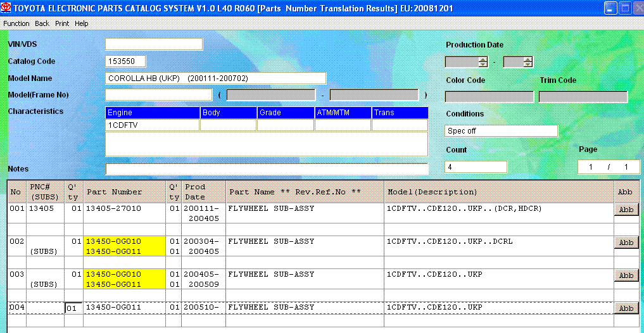Select highlighted 13450-0G011 in row 003
Viewport: 644px width, 333px height.
click(113, 284)
